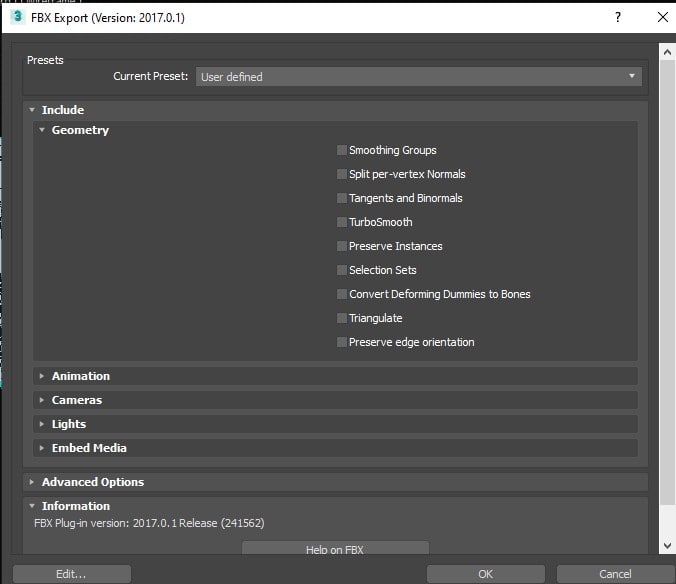676x584 pixels.
Task: Toggle Preserve Instances checkbox
Action: (341, 246)
